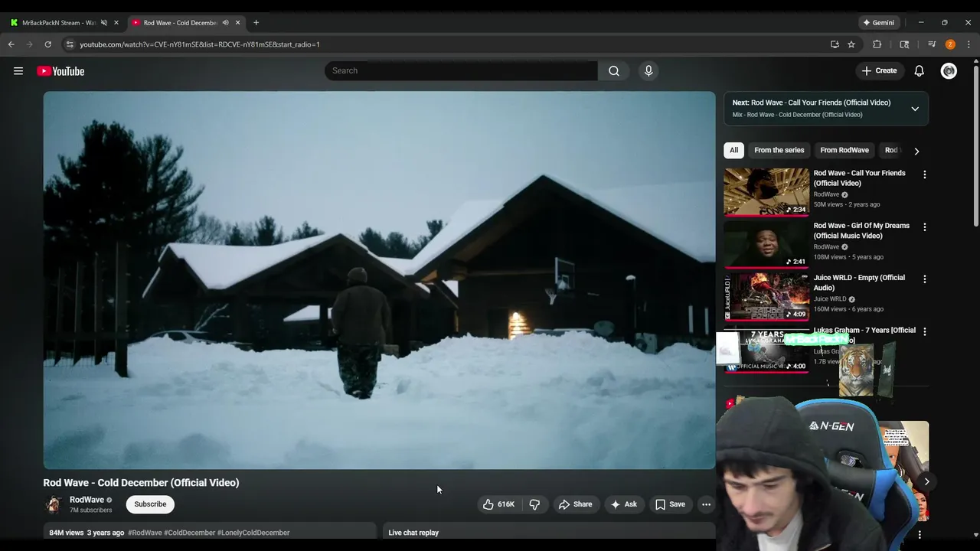View site information icon in address bar
Screen dimensions: 980x551
click(x=70, y=44)
